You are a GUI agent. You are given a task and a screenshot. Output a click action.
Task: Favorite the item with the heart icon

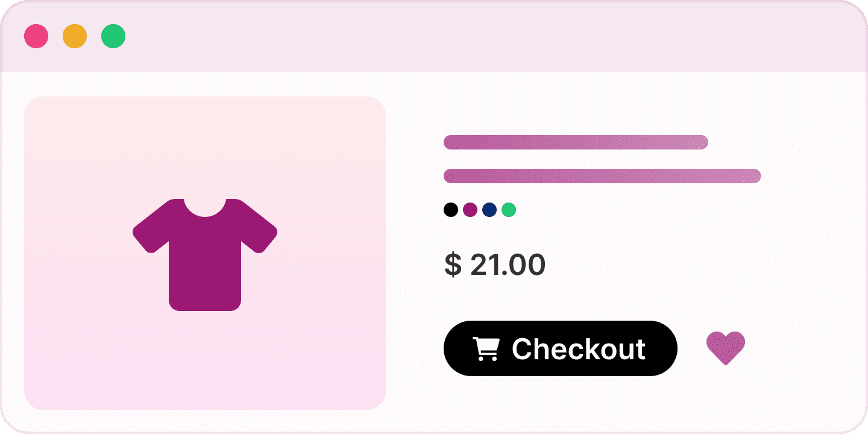[726, 348]
